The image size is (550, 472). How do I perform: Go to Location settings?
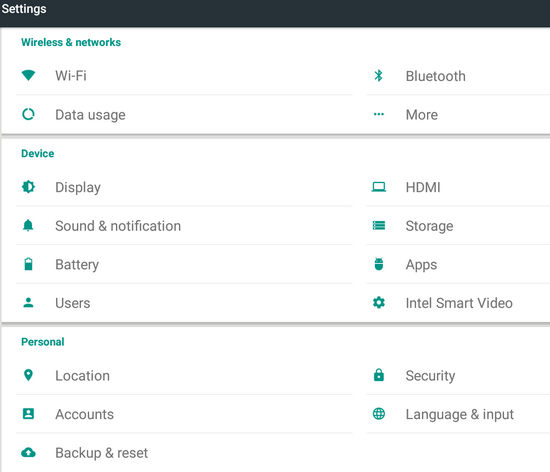[184, 375]
